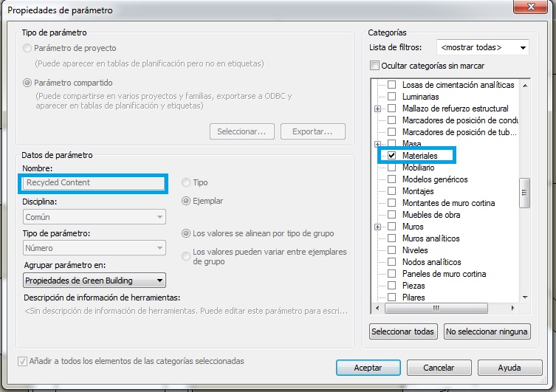Expand the Masa category node
Image resolution: width=556 pixels, height=392 pixels.
pyautogui.click(x=378, y=144)
